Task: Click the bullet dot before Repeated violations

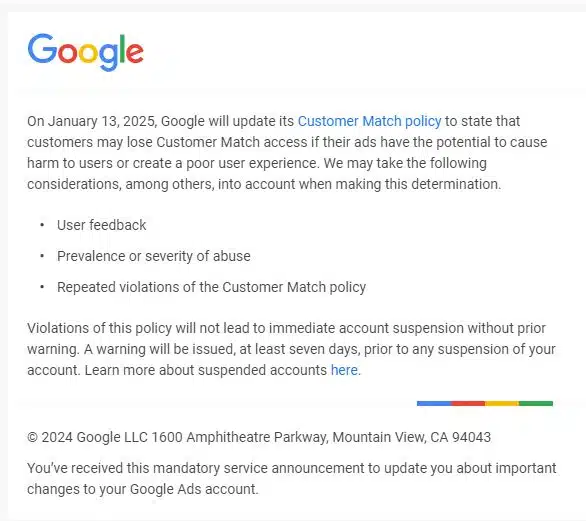Action: [x=42, y=287]
